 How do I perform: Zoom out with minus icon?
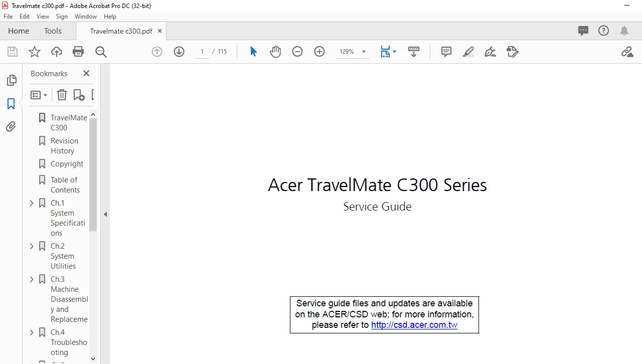coord(297,52)
